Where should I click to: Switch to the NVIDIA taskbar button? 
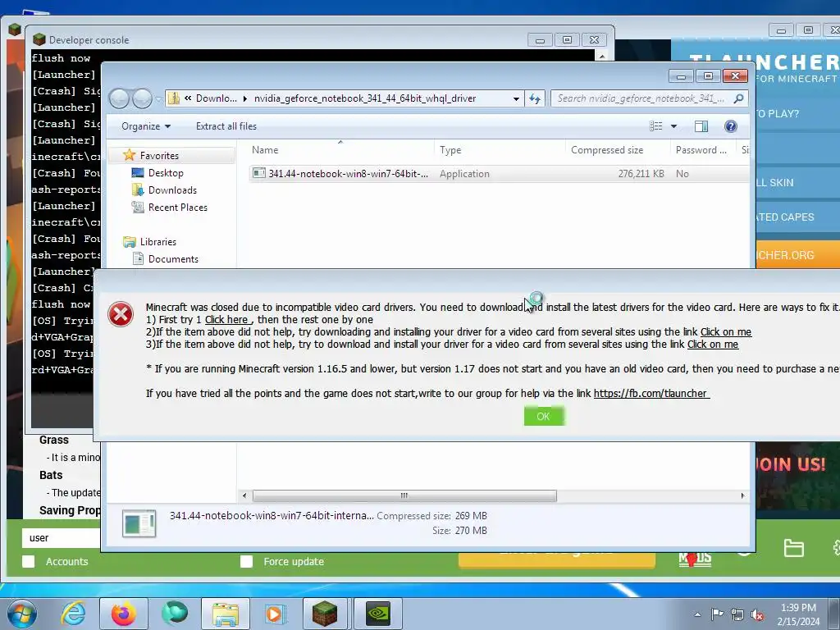point(377,614)
